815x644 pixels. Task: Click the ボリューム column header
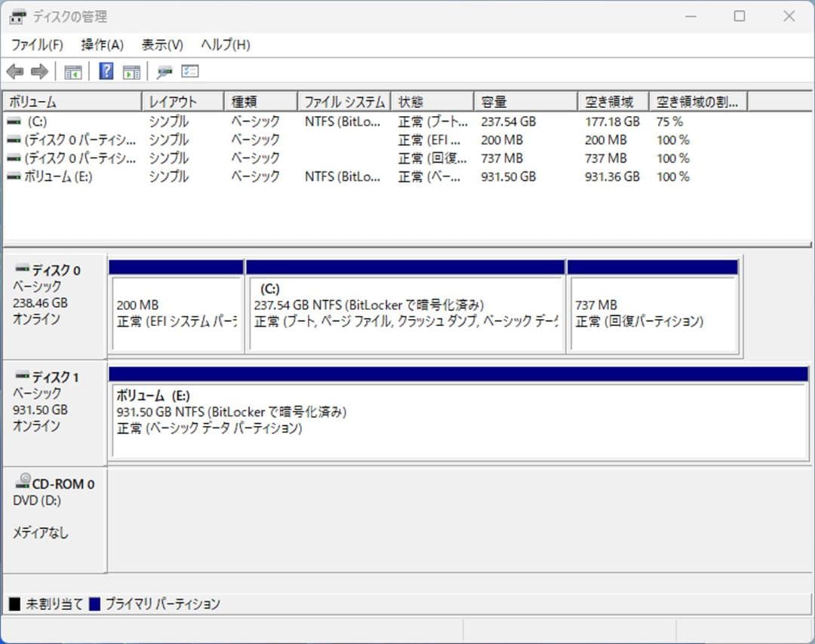point(72,100)
